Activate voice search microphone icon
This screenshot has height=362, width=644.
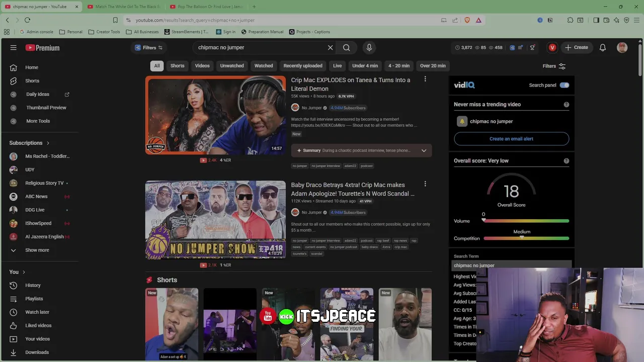[x=369, y=48]
